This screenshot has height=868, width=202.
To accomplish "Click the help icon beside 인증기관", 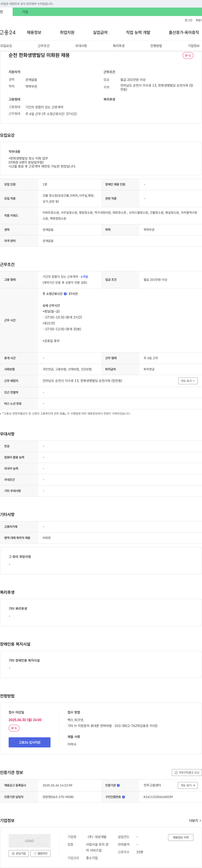I will [118, 785].
